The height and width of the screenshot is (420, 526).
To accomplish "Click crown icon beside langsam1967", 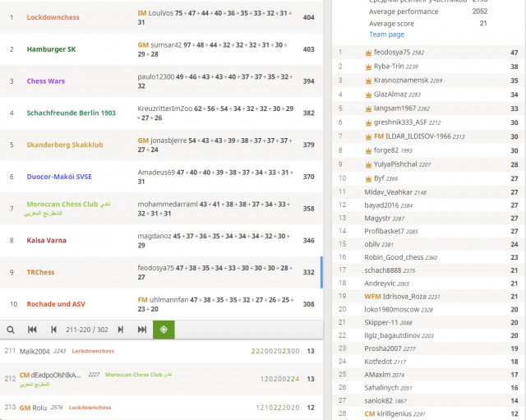I will (x=368, y=108).
